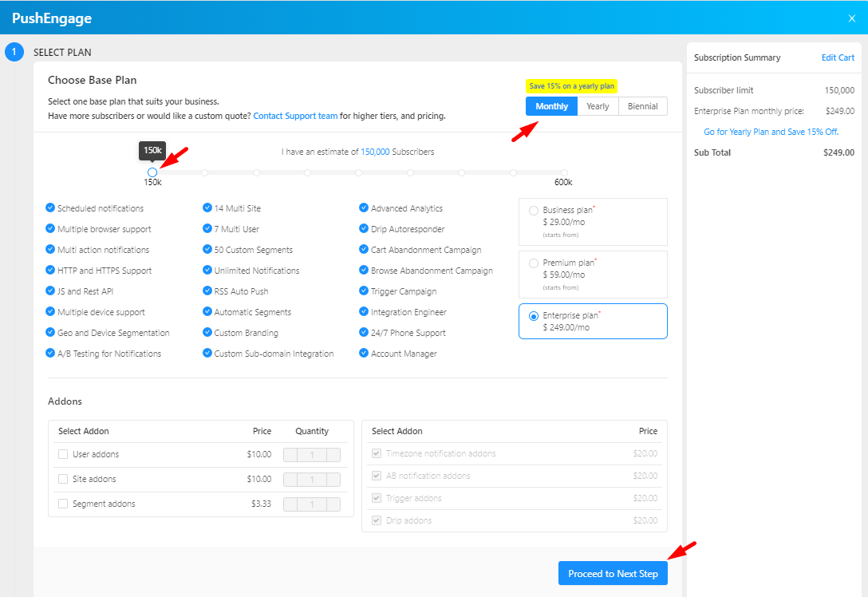868x597 pixels.
Task: Click the checkmark icon beside Custom Sub-domain Integration
Action: [x=207, y=354]
